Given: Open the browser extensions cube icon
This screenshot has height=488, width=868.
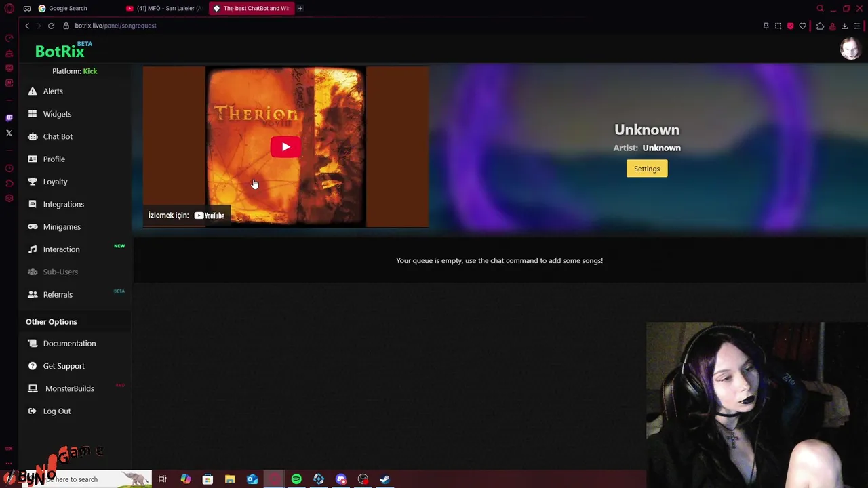Looking at the screenshot, I should (820, 26).
